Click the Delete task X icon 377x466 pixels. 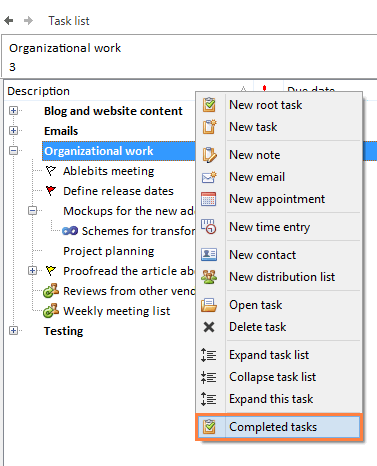[x=209, y=327]
